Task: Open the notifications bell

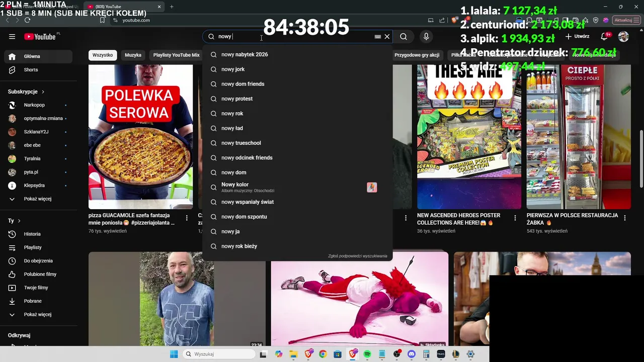Action: pyautogui.click(x=605, y=36)
